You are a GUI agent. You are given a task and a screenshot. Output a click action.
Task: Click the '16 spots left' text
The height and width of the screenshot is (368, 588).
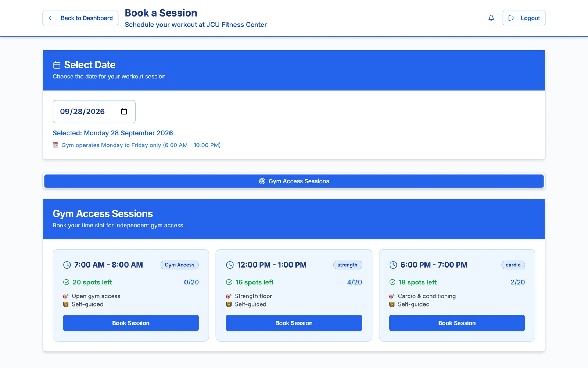pyautogui.click(x=255, y=282)
